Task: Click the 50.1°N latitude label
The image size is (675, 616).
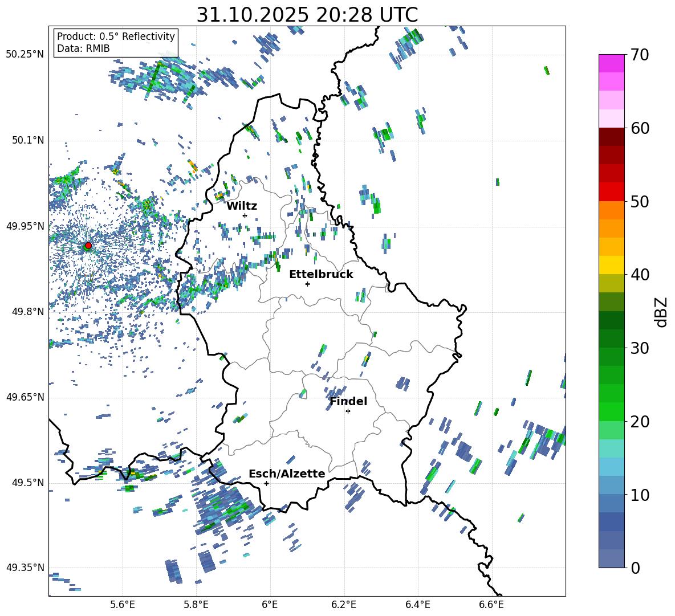Action: click(x=28, y=140)
